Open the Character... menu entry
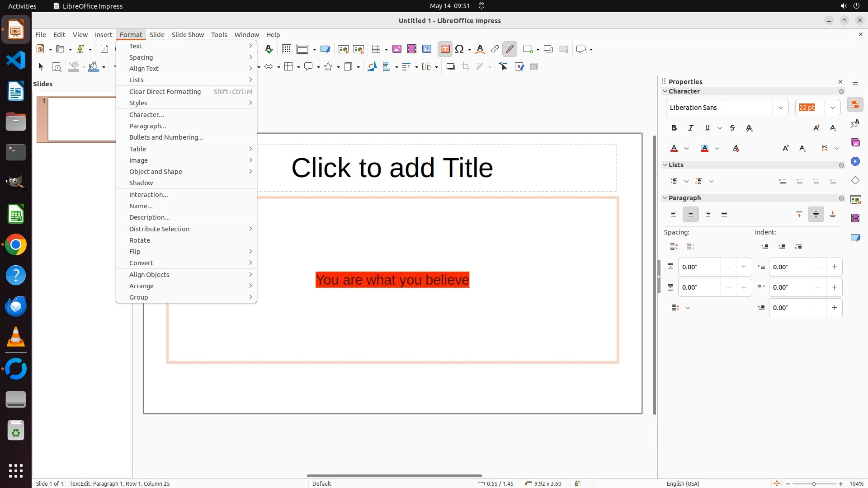 pos(146,115)
